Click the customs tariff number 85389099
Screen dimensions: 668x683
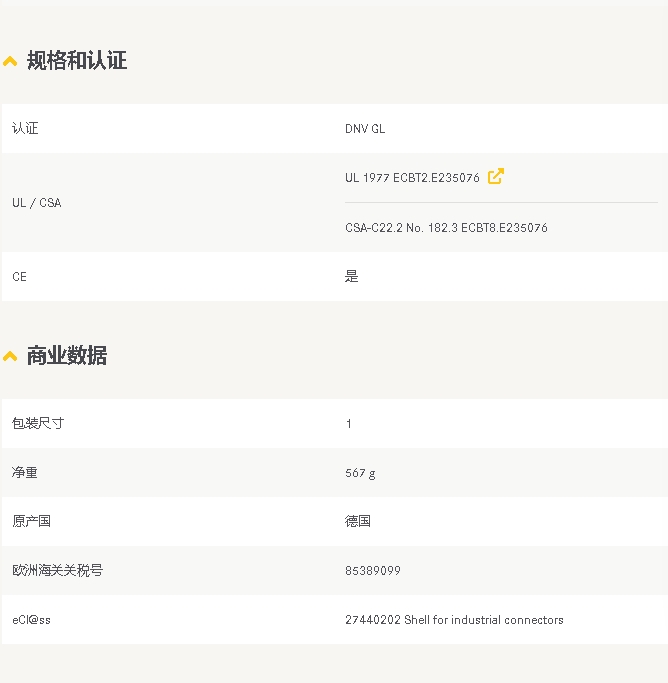point(373,571)
